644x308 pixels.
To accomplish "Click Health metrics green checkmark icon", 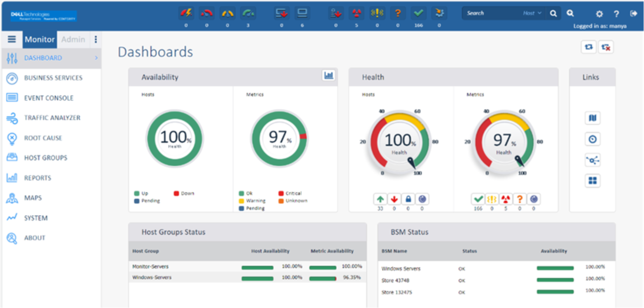I will point(478,199).
